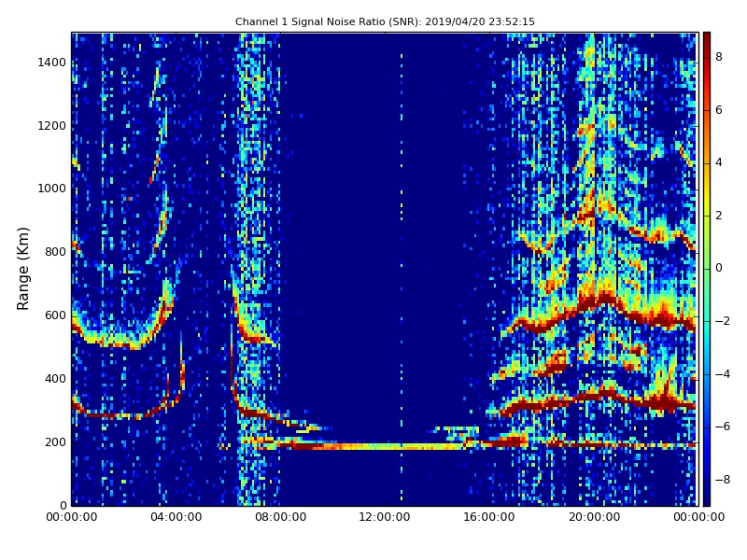Screen dimensions: 747x560
Task: Click the colorbar tick label −6
Action: [723, 427]
